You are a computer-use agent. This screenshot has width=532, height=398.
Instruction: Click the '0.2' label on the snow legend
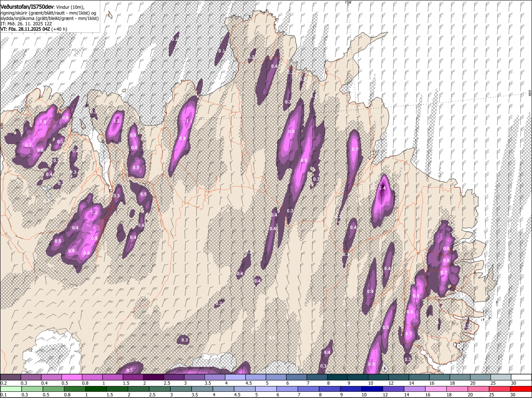coord(3,383)
